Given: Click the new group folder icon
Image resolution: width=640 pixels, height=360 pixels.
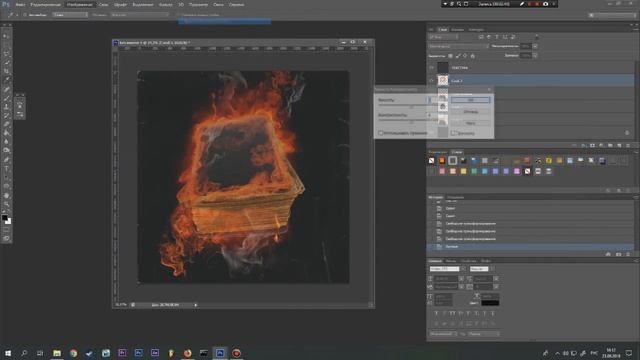Looking at the screenshot, I should [x=610, y=145].
